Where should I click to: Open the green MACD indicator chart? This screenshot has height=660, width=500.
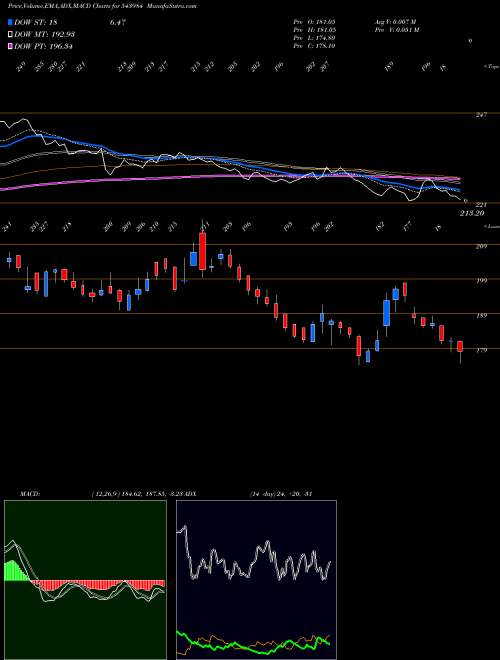[85, 580]
